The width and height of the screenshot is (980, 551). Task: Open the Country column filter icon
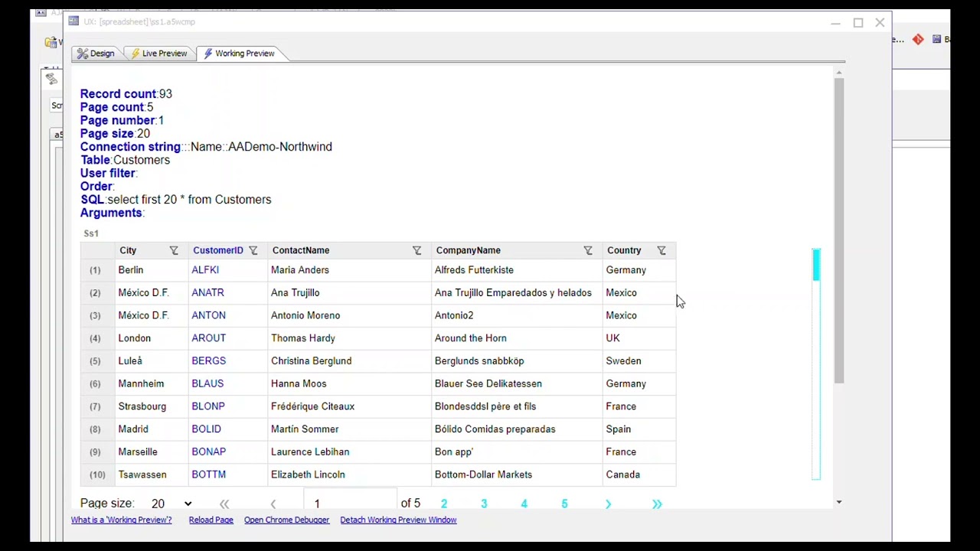[661, 250]
